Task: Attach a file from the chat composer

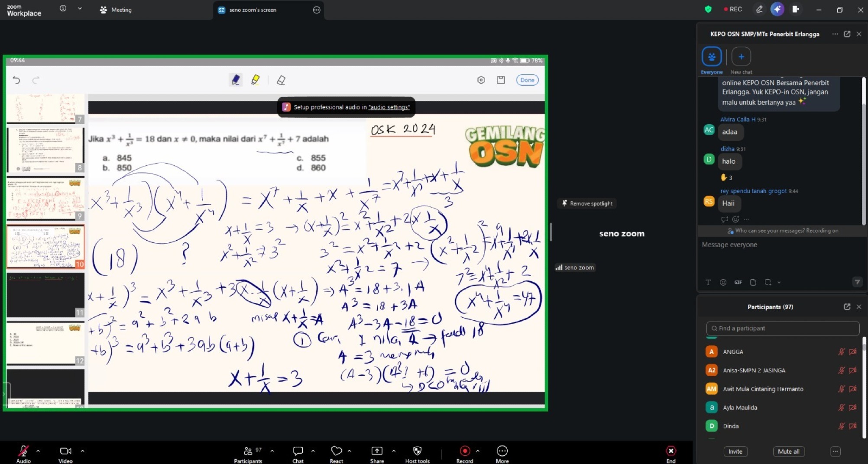Action: click(x=753, y=282)
